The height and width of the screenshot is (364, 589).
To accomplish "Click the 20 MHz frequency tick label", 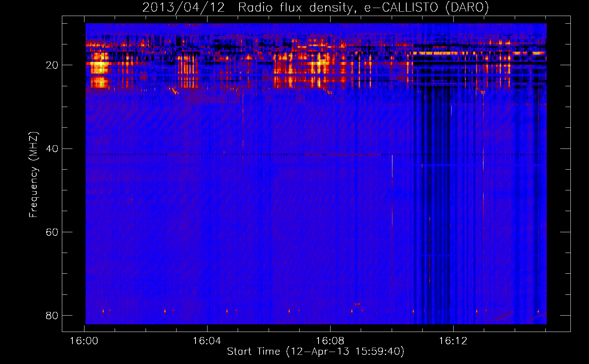I will point(52,65).
